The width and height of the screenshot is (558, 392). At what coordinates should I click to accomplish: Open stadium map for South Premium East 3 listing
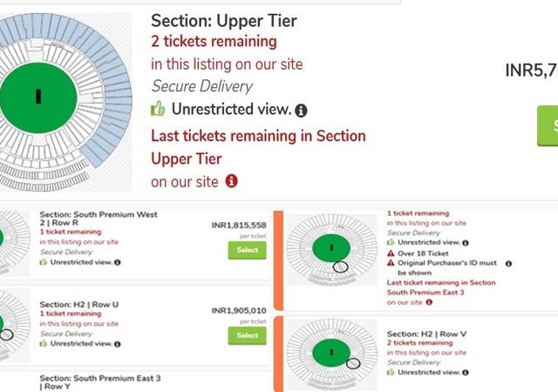332,249
